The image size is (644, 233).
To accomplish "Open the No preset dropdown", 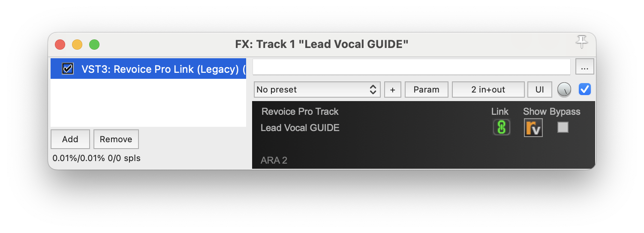I will 317,90.
